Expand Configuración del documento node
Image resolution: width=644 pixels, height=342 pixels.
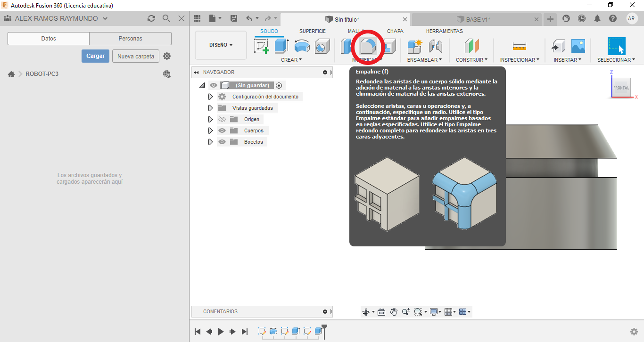coord(210,97)
